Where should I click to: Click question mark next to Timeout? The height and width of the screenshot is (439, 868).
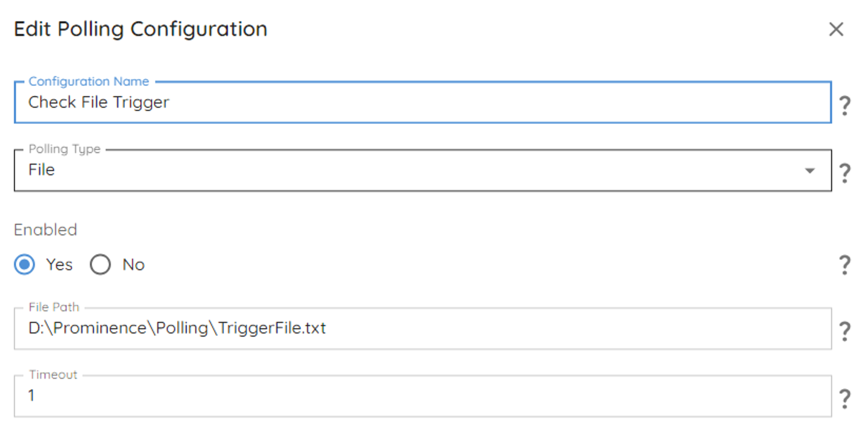844,398
